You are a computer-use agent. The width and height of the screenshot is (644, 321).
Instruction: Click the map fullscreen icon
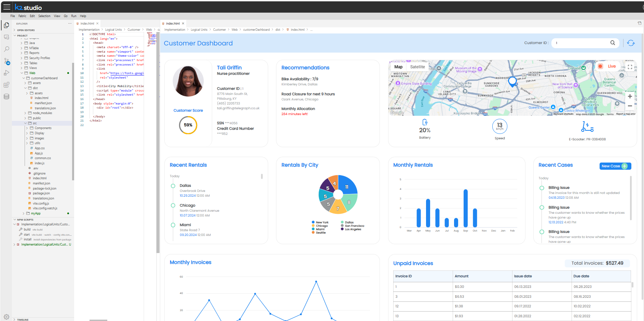tap(630, 67)
